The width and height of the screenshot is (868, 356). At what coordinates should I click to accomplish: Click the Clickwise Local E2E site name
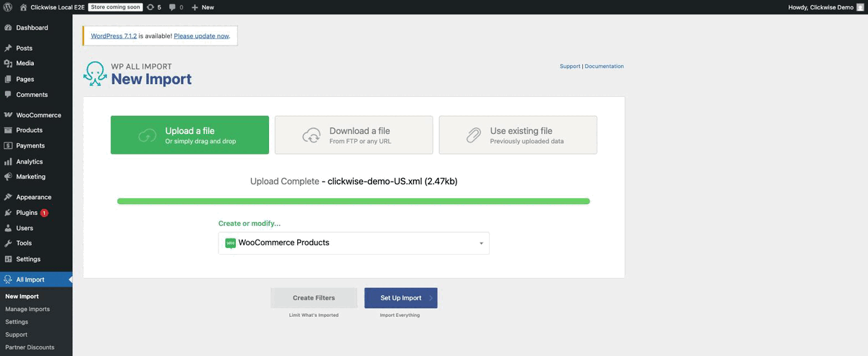[x=57, y=7]
